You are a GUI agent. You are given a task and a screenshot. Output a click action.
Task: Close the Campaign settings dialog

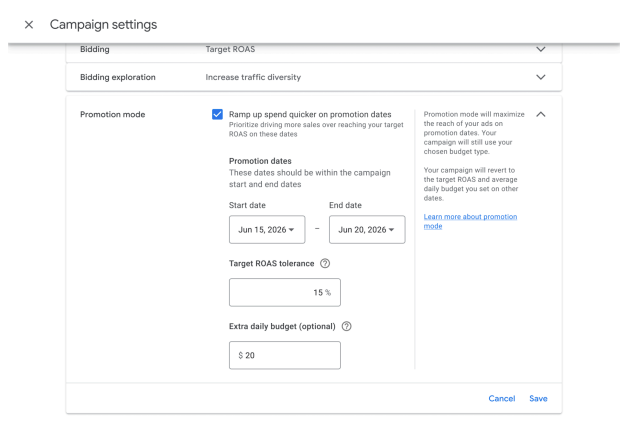pyautogui.click(x=29, y=25)
